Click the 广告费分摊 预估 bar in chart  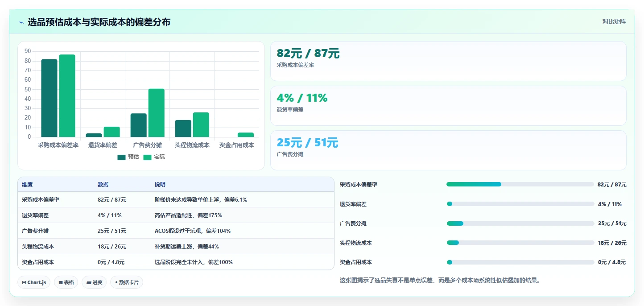point(139,125)
